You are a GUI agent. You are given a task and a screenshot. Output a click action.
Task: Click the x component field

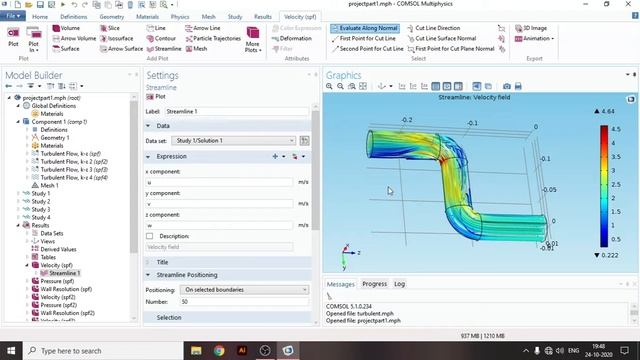coord(219,182)
